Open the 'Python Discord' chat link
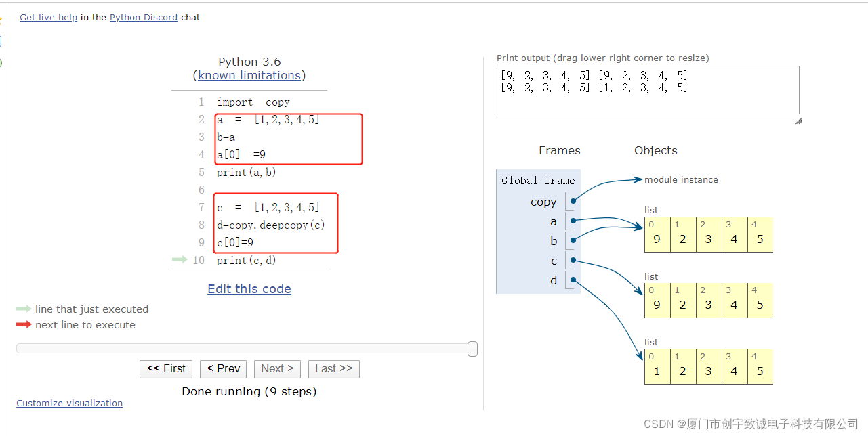This screenshot has width=868, height=436. coord(143,17)
